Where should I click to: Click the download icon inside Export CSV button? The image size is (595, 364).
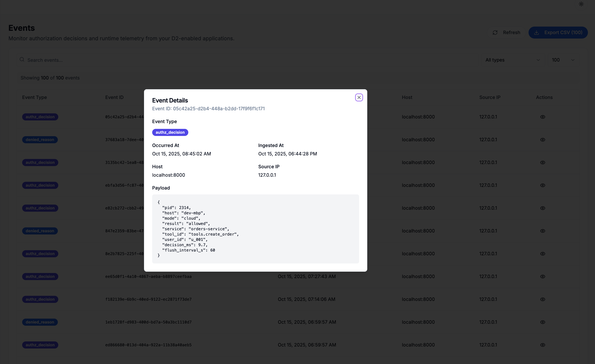pos(537,32)
